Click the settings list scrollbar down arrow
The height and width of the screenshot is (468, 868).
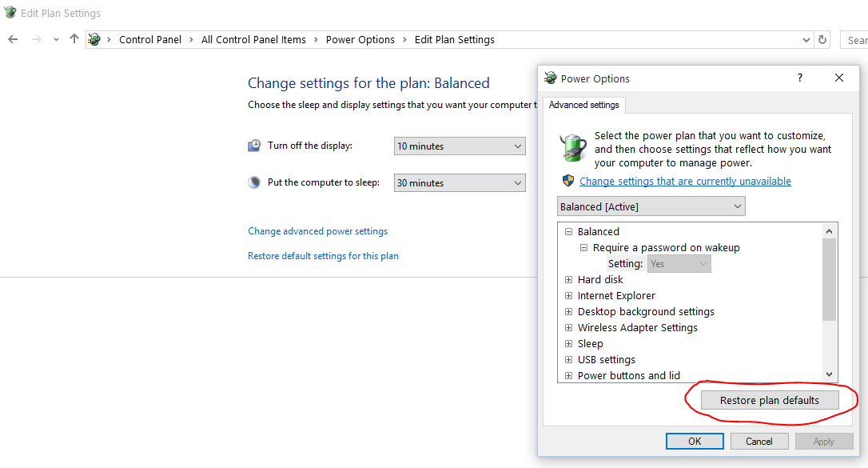[829, 374]
